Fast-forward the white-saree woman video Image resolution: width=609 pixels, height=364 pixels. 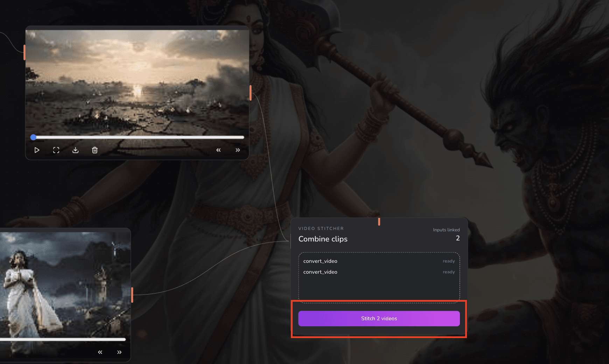coord(119,352)
